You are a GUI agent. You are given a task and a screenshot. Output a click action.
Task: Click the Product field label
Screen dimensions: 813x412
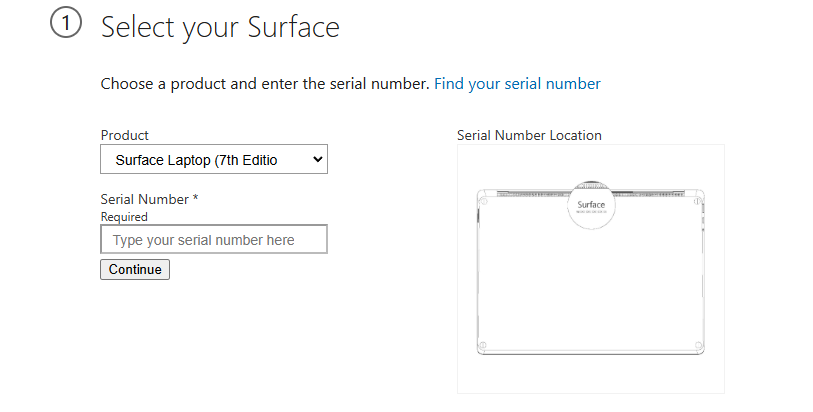(x=124, y=135)
